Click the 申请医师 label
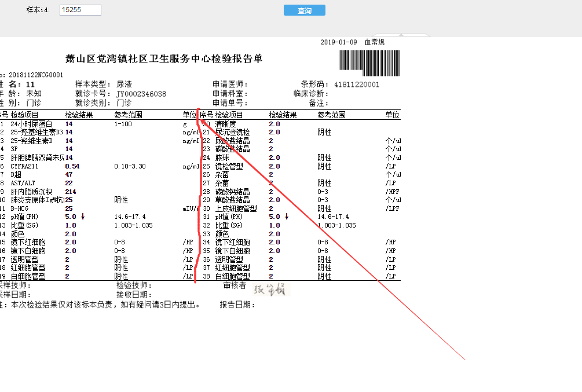This screenshot has width=582, height=392. tap(230, 85)
